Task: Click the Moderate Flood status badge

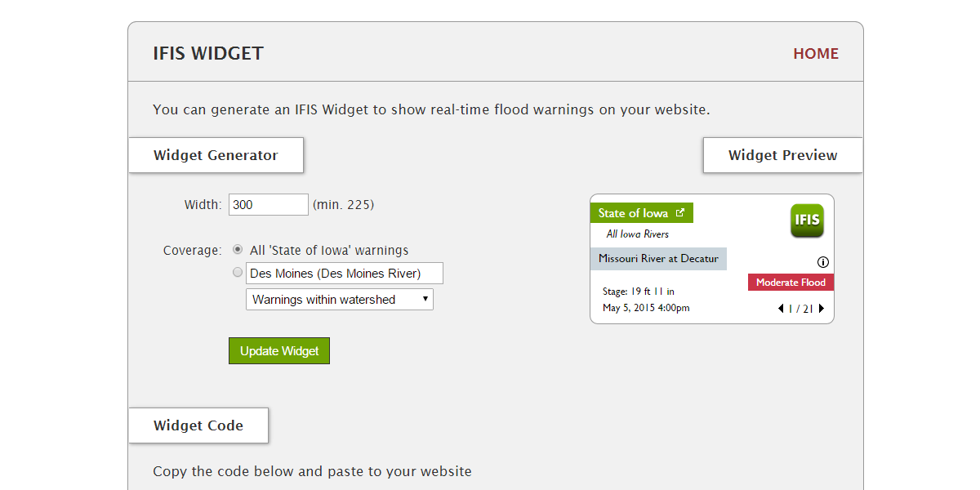Action: 791,281
